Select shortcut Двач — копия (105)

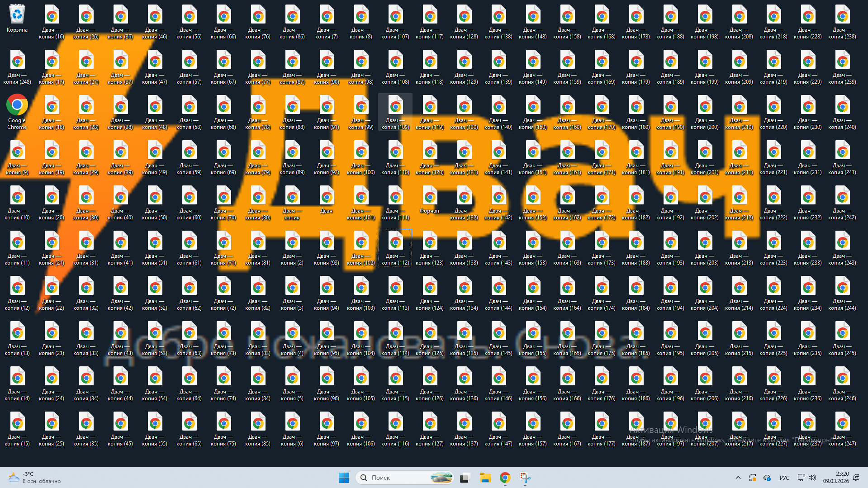click(361, 384)
